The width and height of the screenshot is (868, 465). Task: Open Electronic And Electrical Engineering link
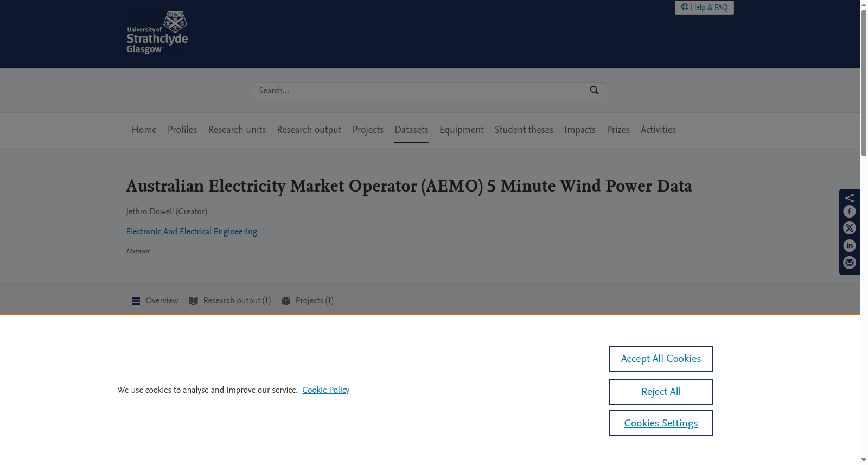tap(192, 232)
